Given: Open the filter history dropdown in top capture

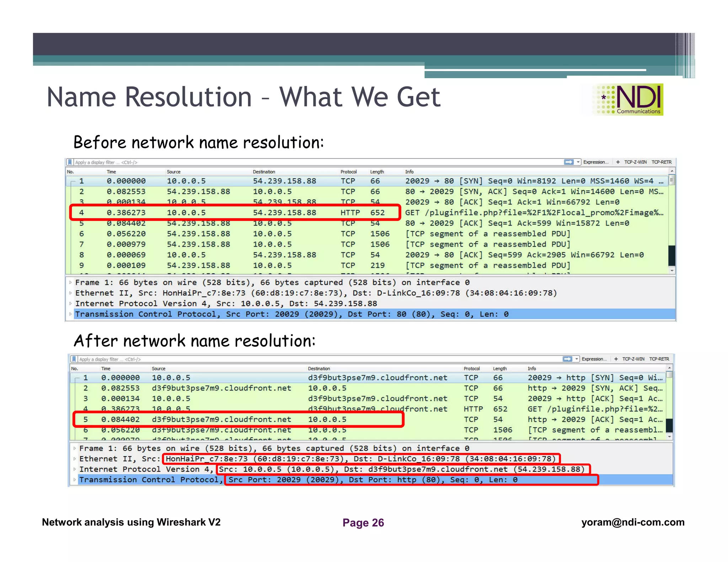Looking at the screenshot, I should pos(578,162).
